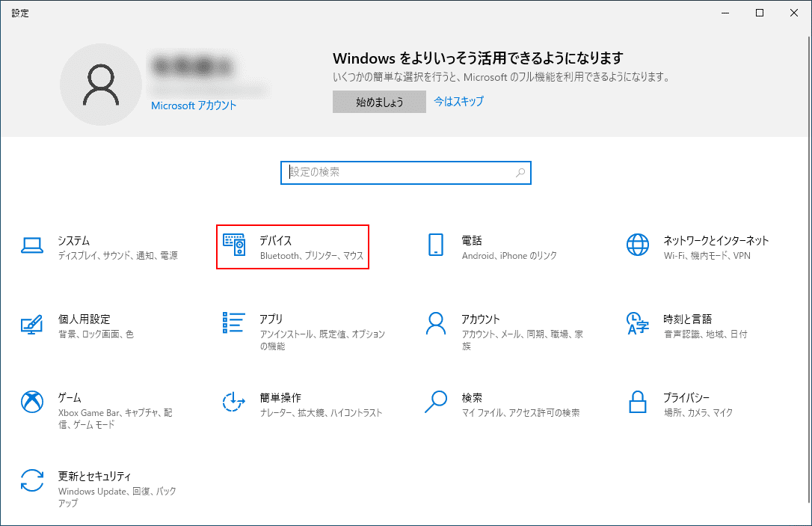Screen dimensions: 812x526
Task: Click the 簡単操作 ease of access icon
Action: pyautogui.click(x=233, y=402)
